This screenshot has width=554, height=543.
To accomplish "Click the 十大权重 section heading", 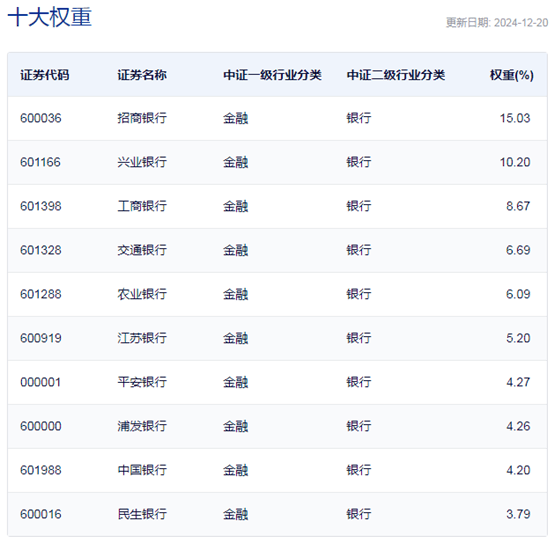I will (50, 17).
